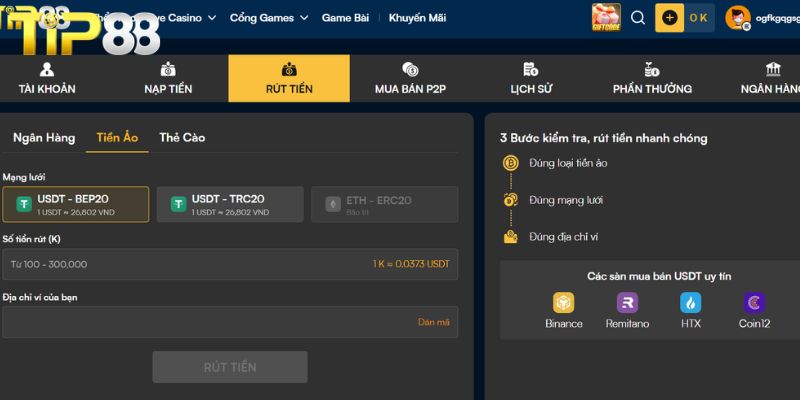Viewport: 800px width, 400px height.
Task: Select the Rút Tiền tab
Action: click(x=289, y=79)
